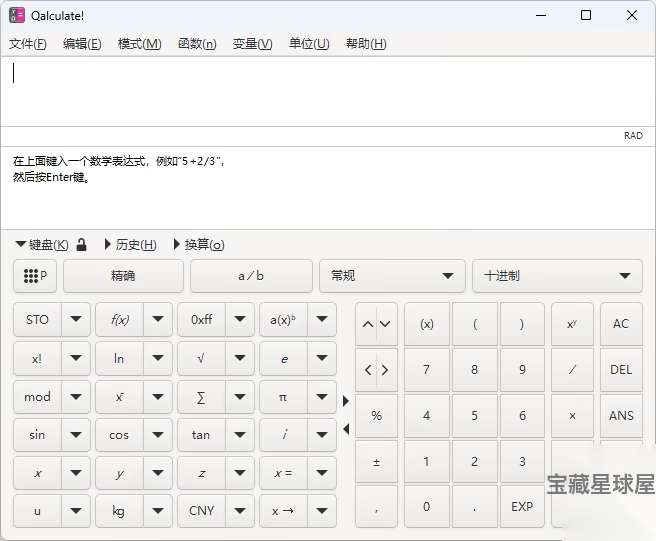The image size is (656, 541).
Task: Toggle the a/b fraction mode button
Action: pos(251,276)
